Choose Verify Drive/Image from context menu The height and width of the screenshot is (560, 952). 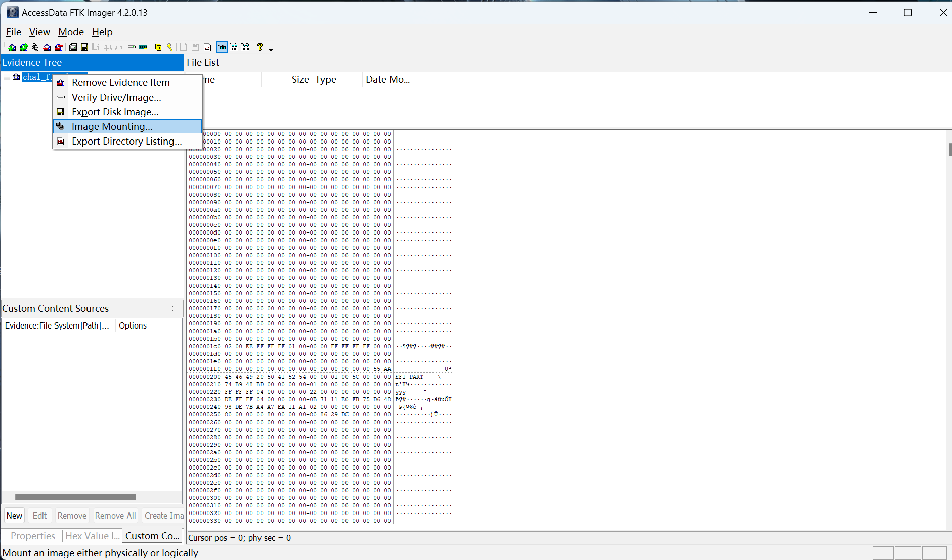click(127, 97)
